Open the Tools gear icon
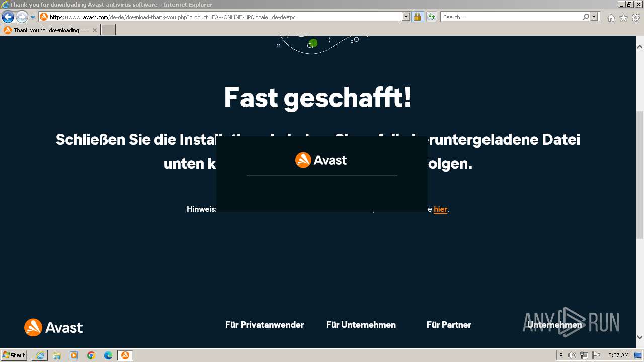Viewport: 644px width, 362px height. [x=636, y=18]
